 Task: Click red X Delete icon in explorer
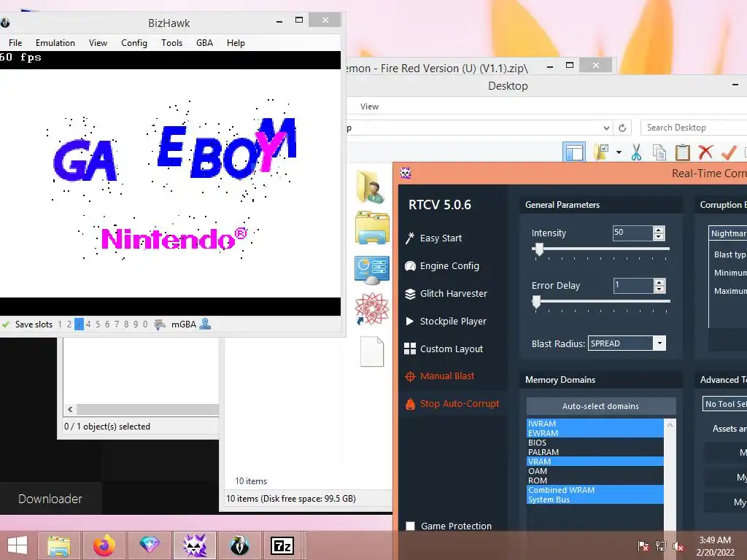[x=705, y=152]
